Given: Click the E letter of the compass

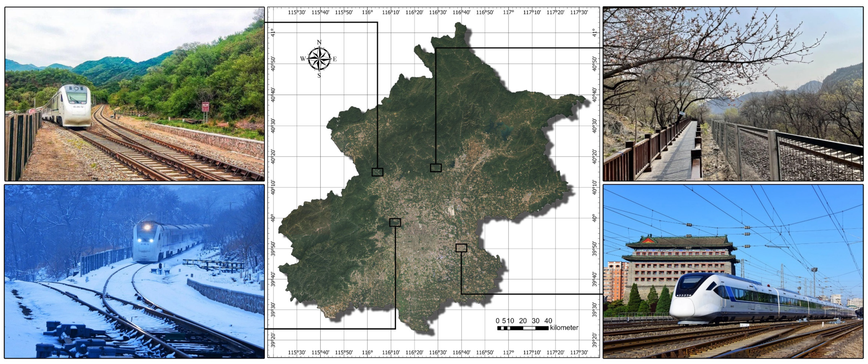Looking at the screenshot, I should (335, 59).
